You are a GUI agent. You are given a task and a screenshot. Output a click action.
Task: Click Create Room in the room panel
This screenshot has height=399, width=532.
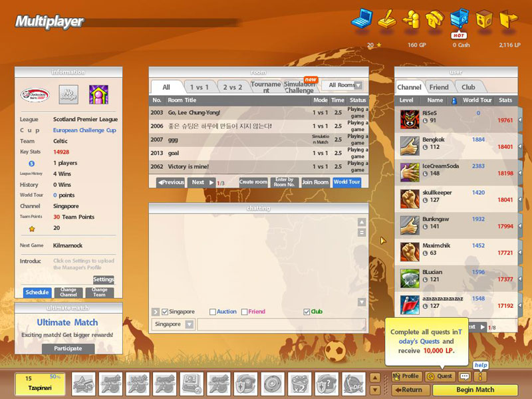[253, 182]
